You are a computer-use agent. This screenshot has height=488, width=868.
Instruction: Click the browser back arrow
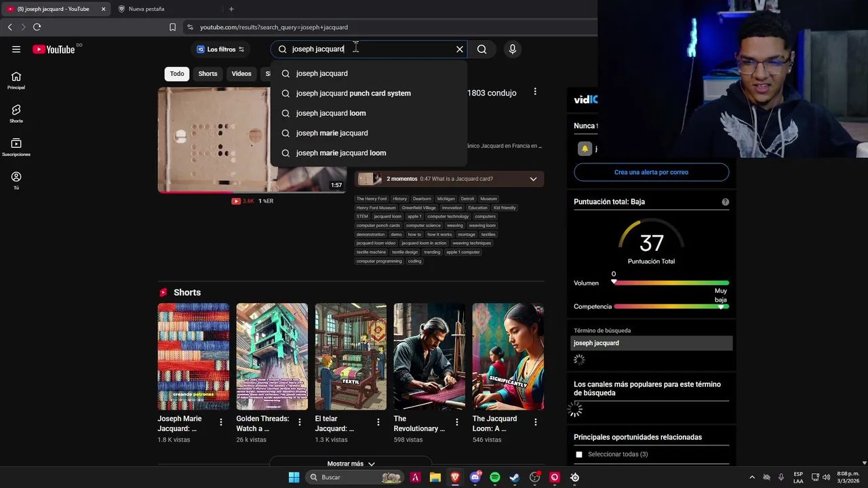click(x=9, y=27)
